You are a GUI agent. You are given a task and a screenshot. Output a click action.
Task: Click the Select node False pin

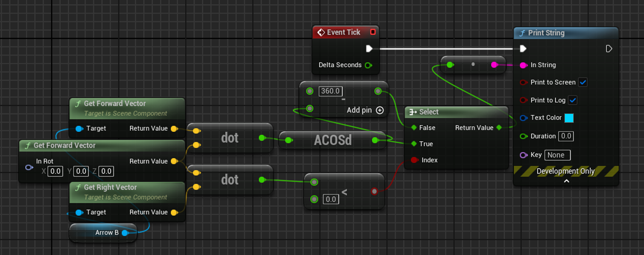[x=414, y=128]
